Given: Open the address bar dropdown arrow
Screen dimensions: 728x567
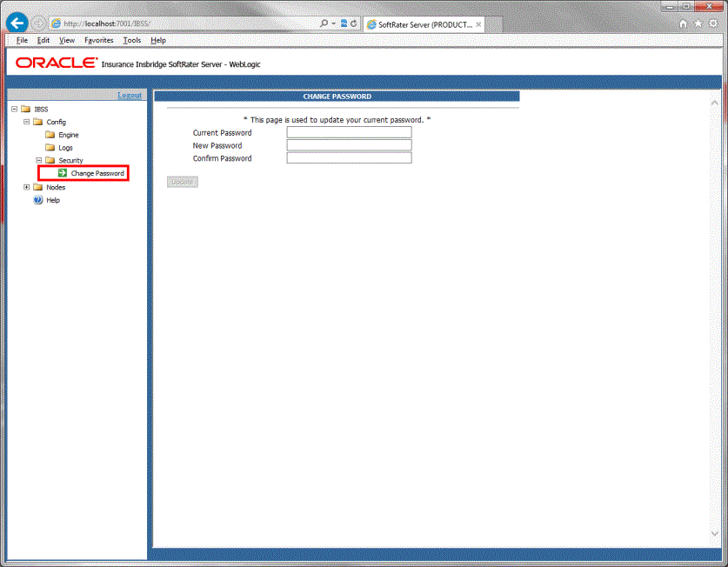Looking at the screenshot, I should (x=334, y=23).
